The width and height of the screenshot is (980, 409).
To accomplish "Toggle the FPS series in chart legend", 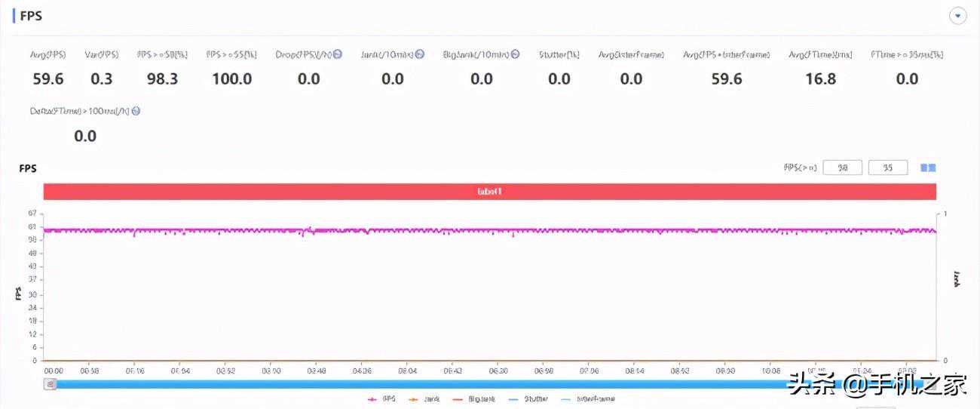I will coord(382,398).
